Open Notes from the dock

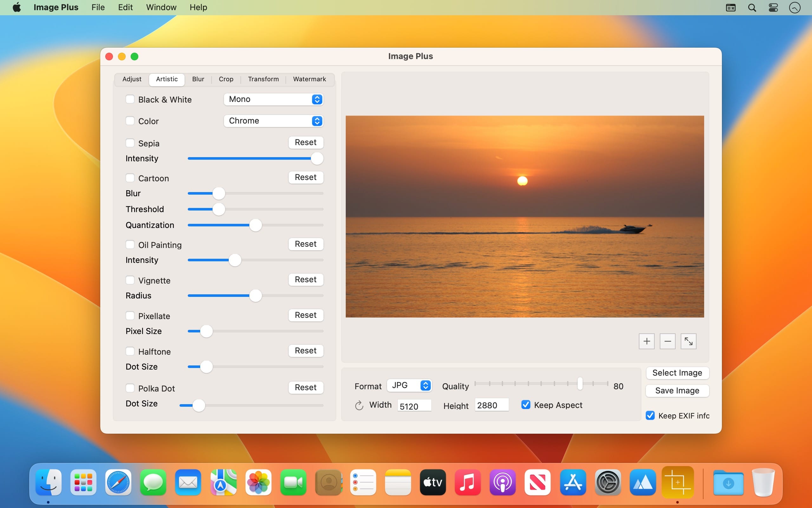click(398, 483)
